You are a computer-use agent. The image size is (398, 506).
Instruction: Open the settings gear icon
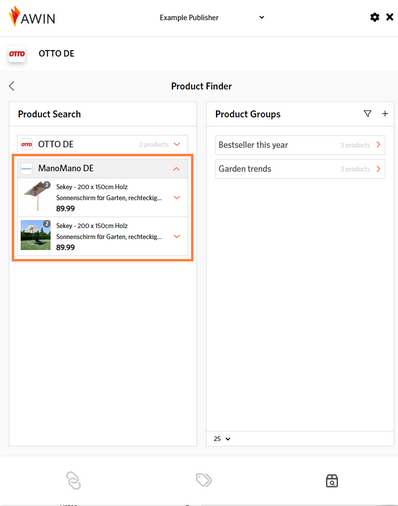[375, 17]
